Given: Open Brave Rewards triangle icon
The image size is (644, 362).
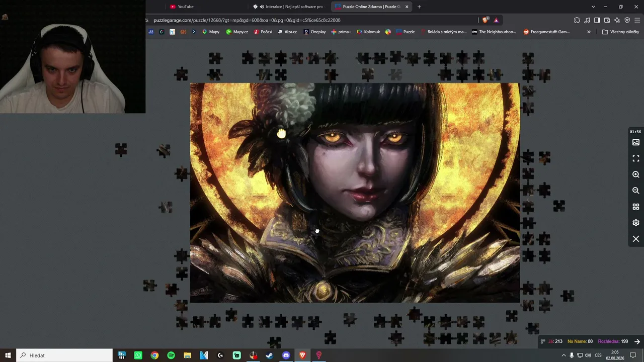Looking at the screenshot, I should [496, 20].
